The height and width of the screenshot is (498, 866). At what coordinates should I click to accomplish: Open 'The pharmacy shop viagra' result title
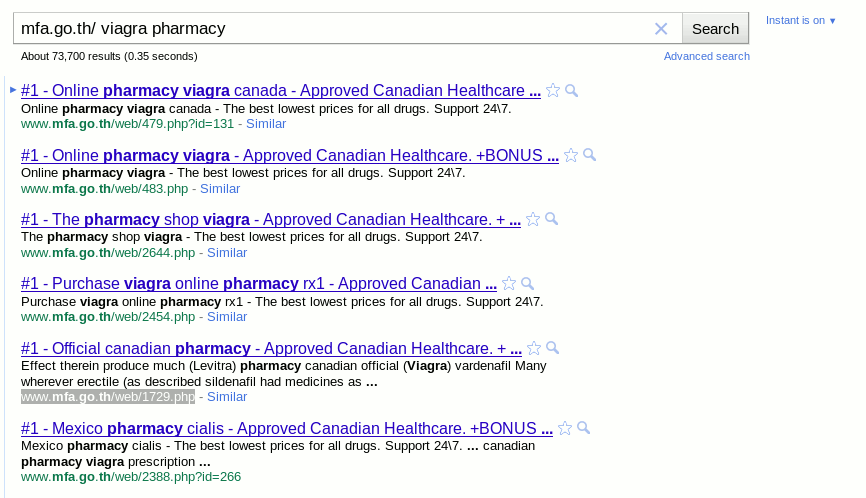click(271, 220)
